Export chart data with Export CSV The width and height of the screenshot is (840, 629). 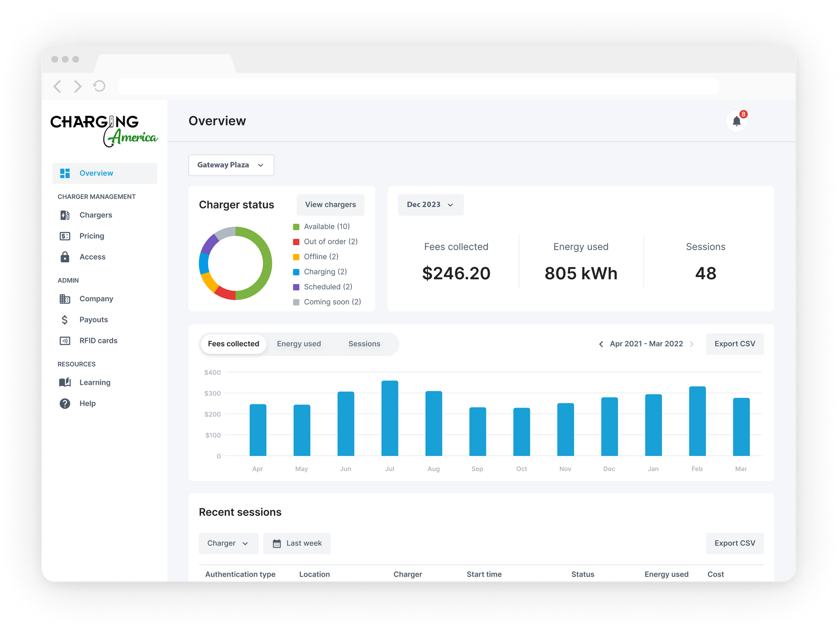(x=735, y=344)
